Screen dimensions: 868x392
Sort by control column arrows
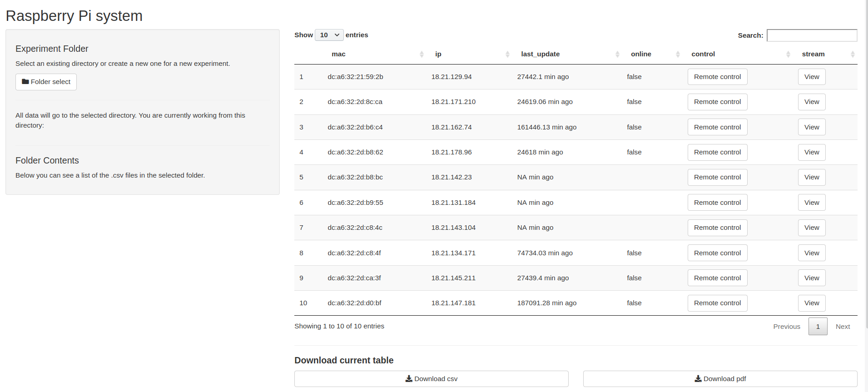tap(788, 54)
